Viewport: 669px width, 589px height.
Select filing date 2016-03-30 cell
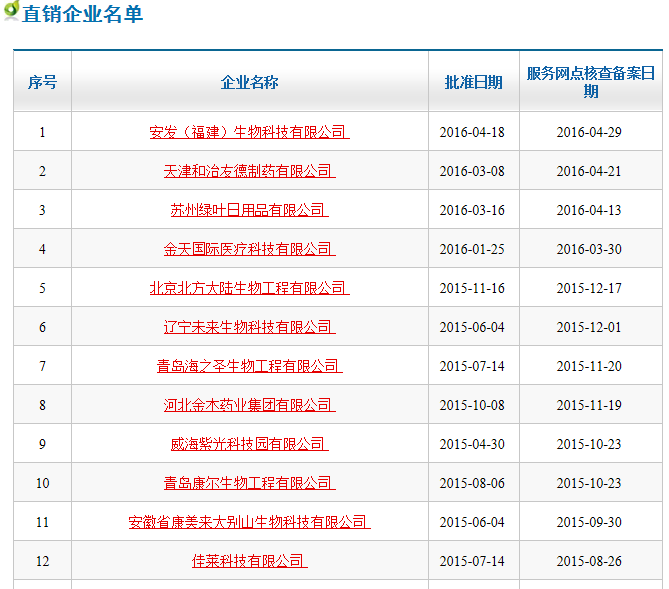click(x=589, y=249)
